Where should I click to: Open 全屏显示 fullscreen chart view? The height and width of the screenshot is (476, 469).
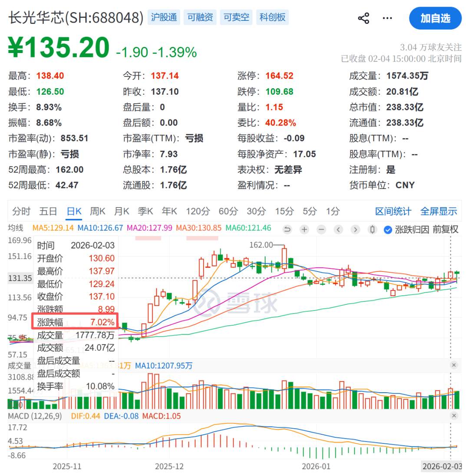point(439,212)
